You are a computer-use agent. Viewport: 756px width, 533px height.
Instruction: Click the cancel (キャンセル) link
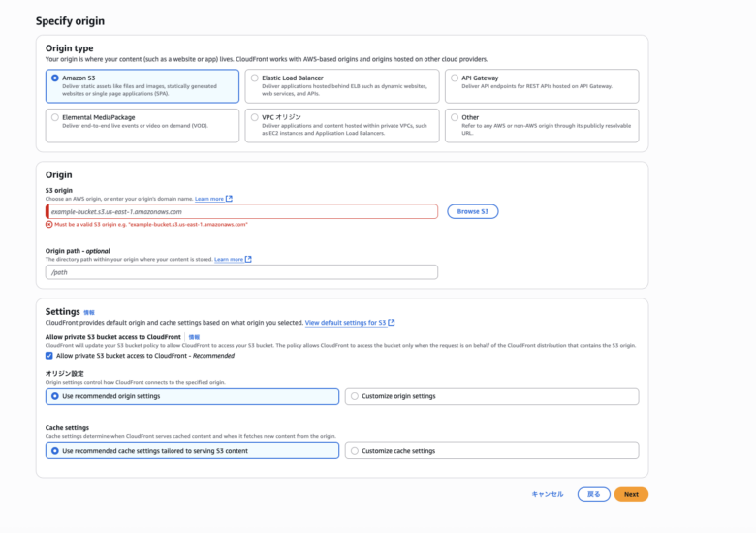click(x=547, y=494)
